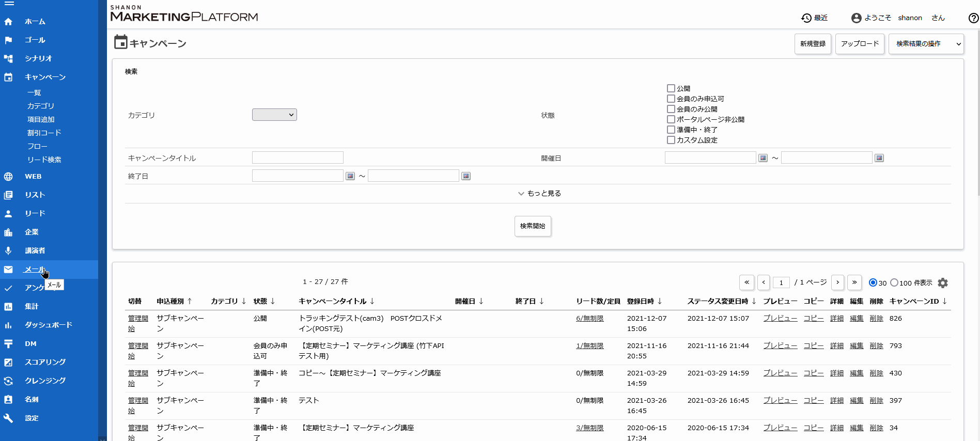Click the business card icon for 名刺
Screen dimensions: 980x441
pyautogui.click(x=8, y=400)
